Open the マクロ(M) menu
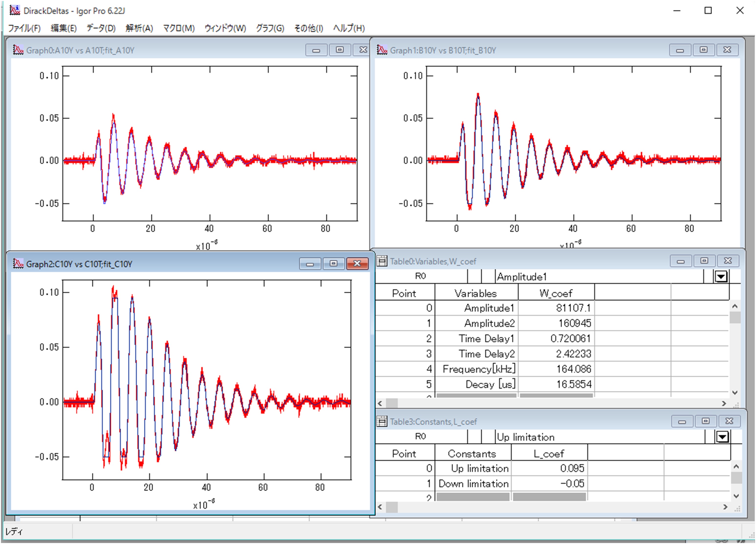Image resolution: width=756 pixels, height=544 pixels. click(x=179, y=28)
